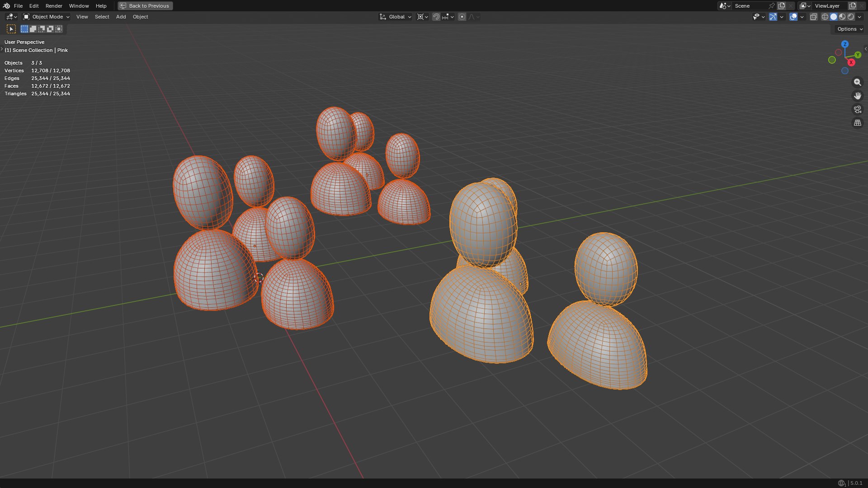The image size is (868, 488).
Task: Open the editor type dropdown
Action: click(x=11, y=17)
